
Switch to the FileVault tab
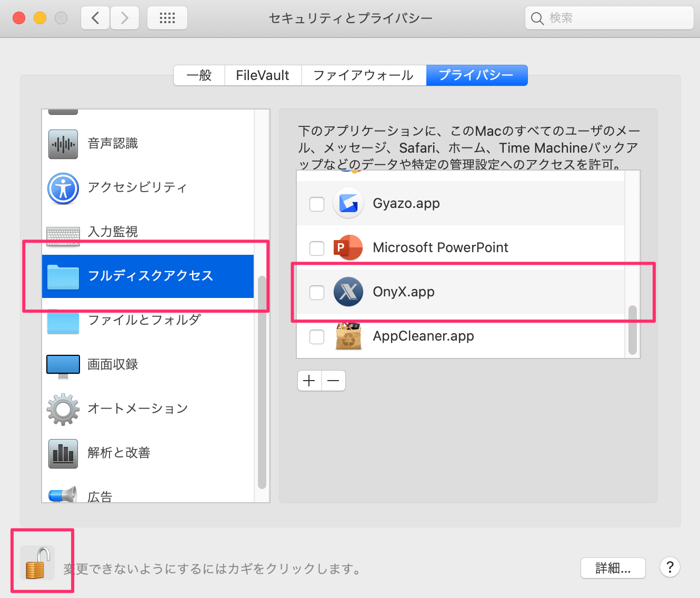263,75
